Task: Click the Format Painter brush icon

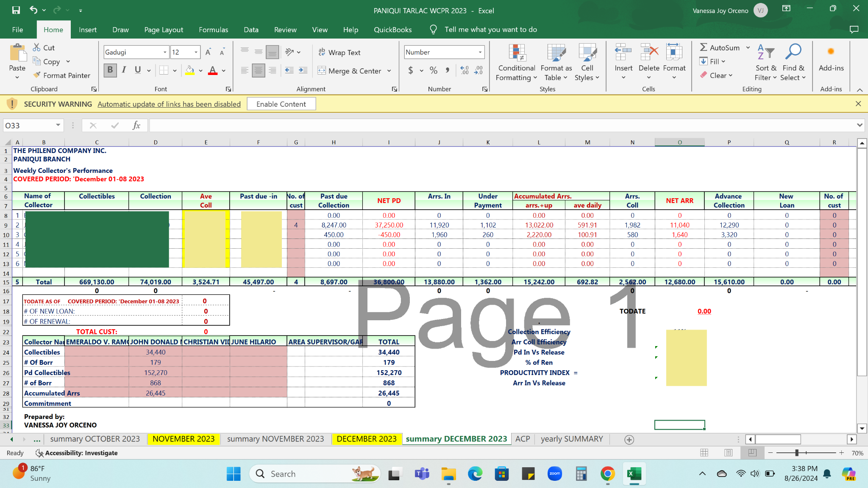Action: click(x=37, y=75)
